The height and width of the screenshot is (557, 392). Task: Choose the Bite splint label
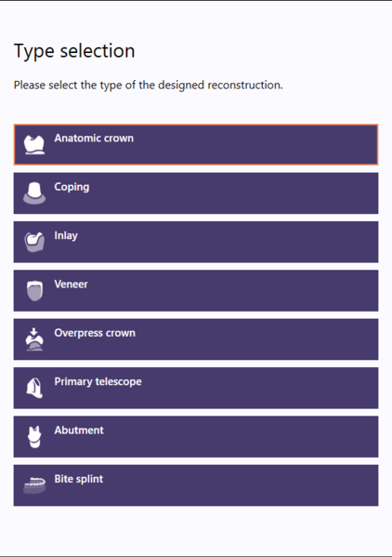click(x=79, y=479)
